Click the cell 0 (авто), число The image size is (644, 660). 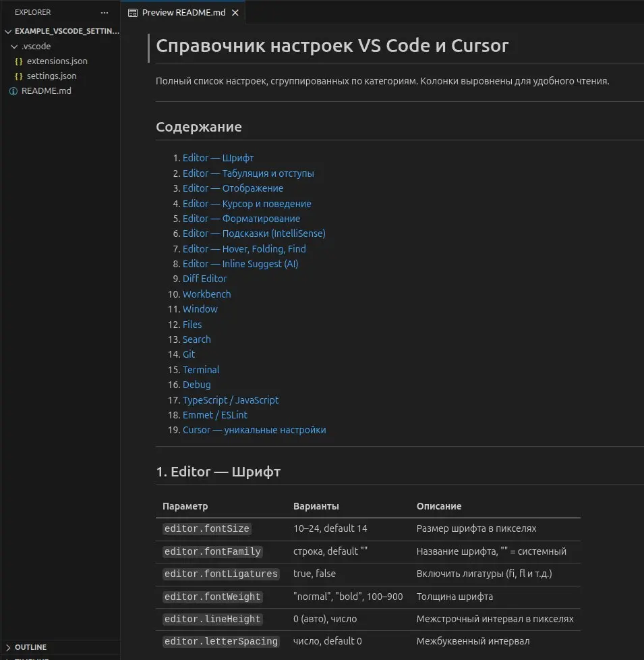click(x=325, y=619)
